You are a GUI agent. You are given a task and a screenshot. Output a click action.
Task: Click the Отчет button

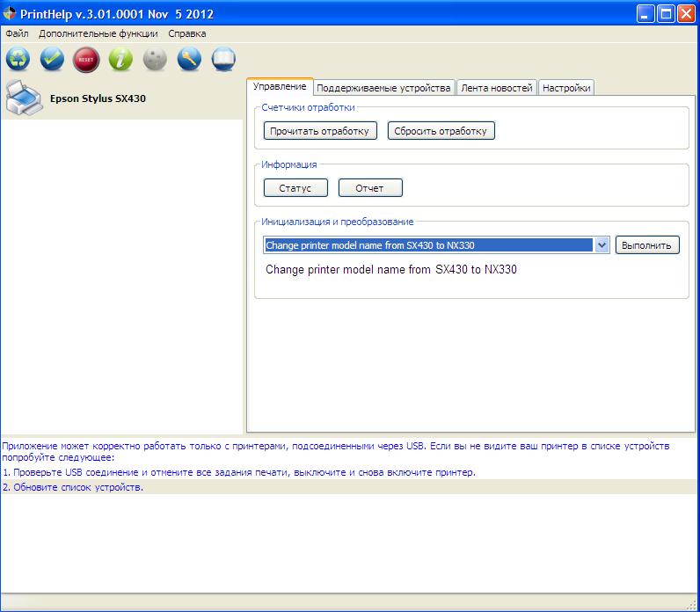coord(369,188)
